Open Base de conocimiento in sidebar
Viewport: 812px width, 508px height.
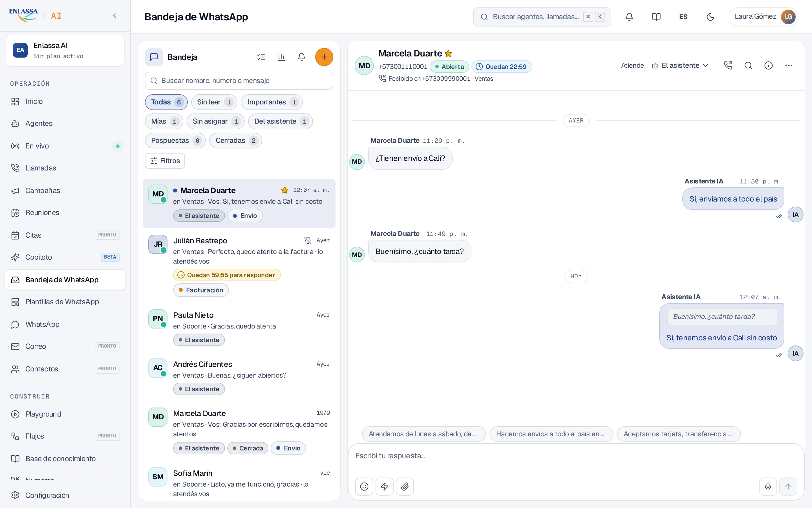65,459
